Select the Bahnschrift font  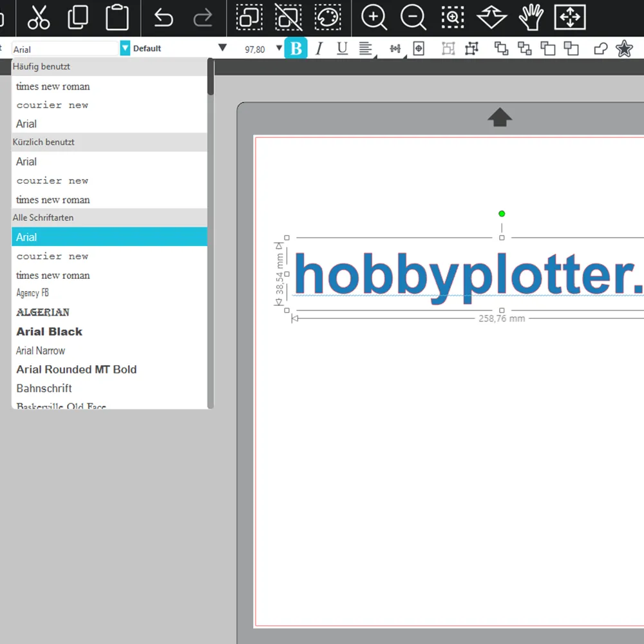pyautogui.click(x=109, y=388)
